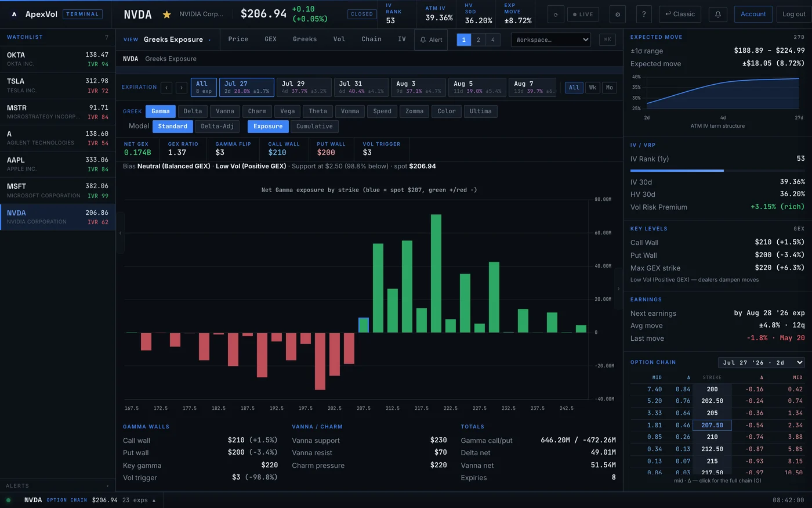This screenshot has width=812, height=508.
Task: Collapse the right sidebar with its edge handle
Action: pos(618,289)
